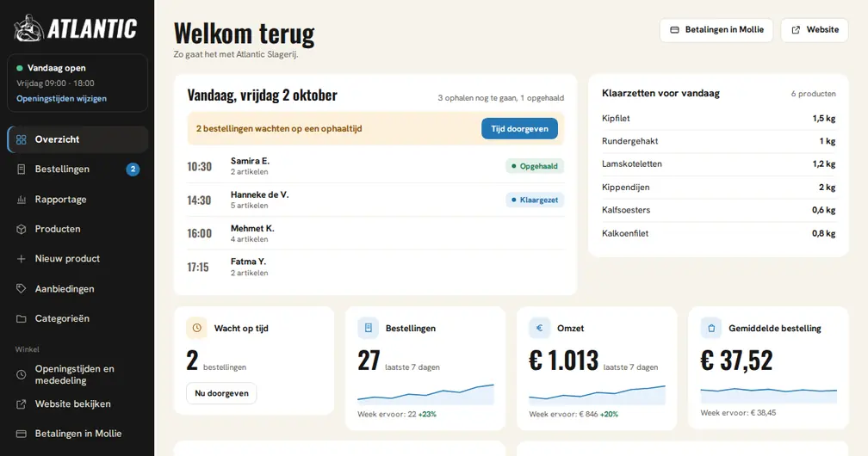Viewport: 868px width, 456px height.
Task: Click the receipt icon on Bestellingen stat card
Action: (369, 328)
